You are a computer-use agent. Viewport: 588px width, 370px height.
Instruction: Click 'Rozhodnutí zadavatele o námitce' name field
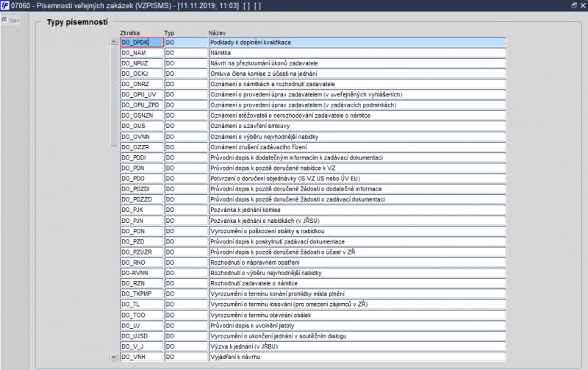[x=357, y=283]
